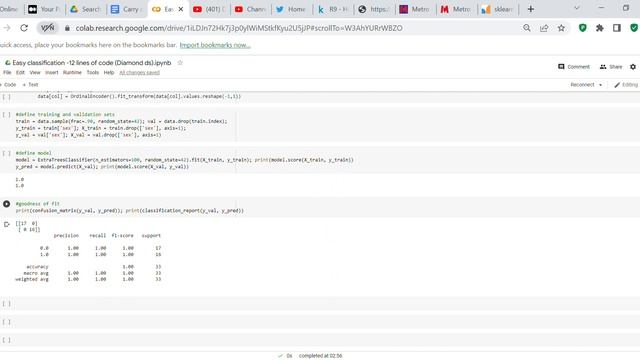This screenshot has height=360, width=640.
Task: Toggle the browser side panel icon
Action: (x=617, y=28)
